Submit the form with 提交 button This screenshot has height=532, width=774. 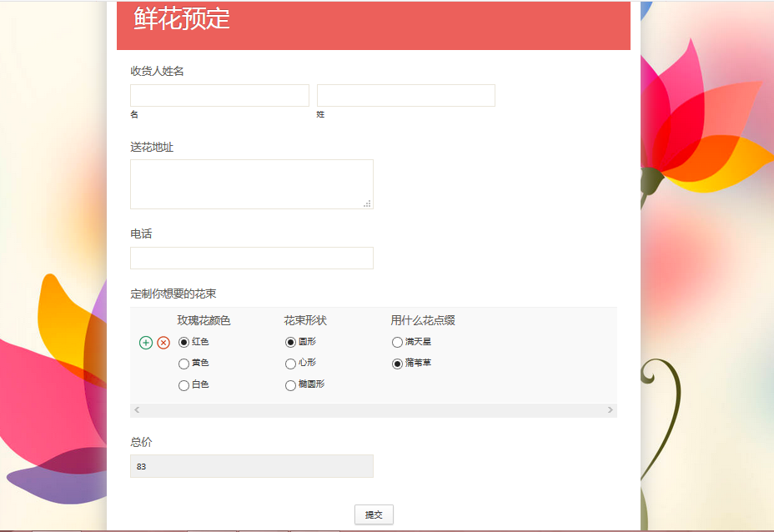(x=374, y=514)
